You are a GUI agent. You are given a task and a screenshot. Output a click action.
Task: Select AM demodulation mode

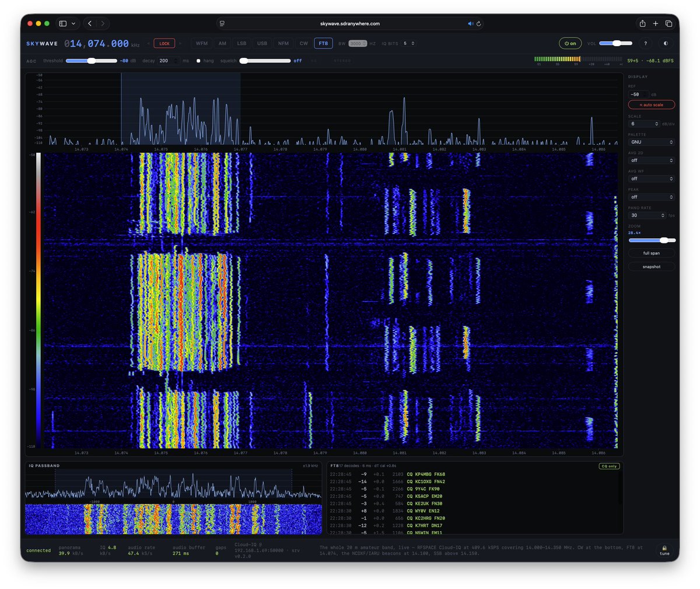(x=222, y=43)
